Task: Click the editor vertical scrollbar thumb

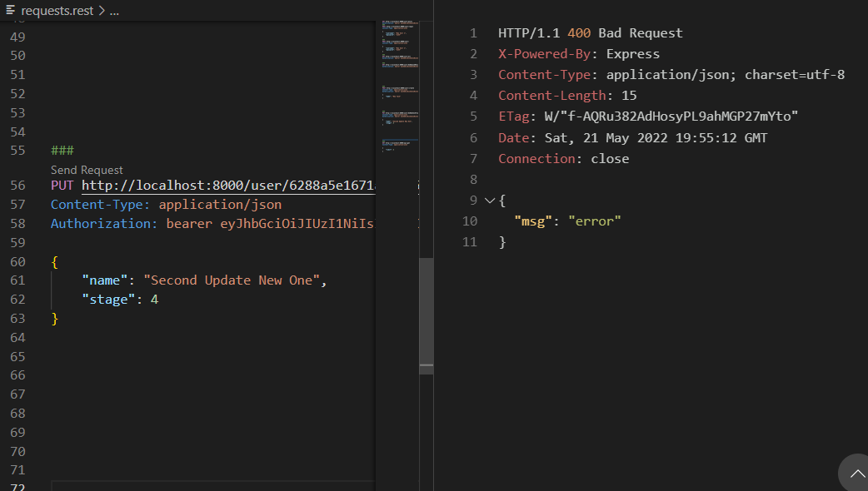Action: point(427,316)
